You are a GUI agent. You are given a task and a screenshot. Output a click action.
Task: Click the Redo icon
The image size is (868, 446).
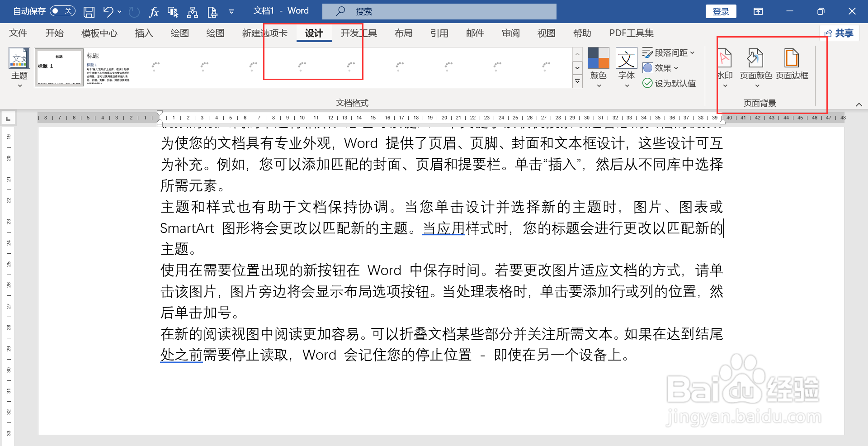[134, 12]
